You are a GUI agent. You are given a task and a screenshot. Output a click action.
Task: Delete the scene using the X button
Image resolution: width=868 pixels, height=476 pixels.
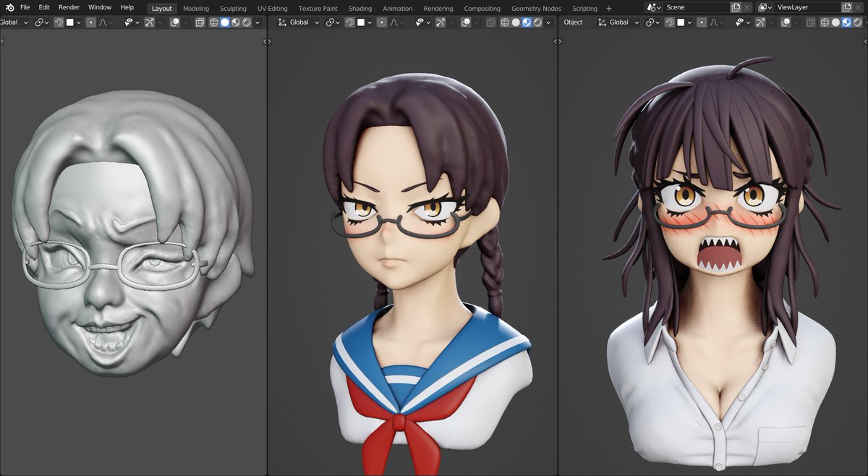(x=747, y=7)
